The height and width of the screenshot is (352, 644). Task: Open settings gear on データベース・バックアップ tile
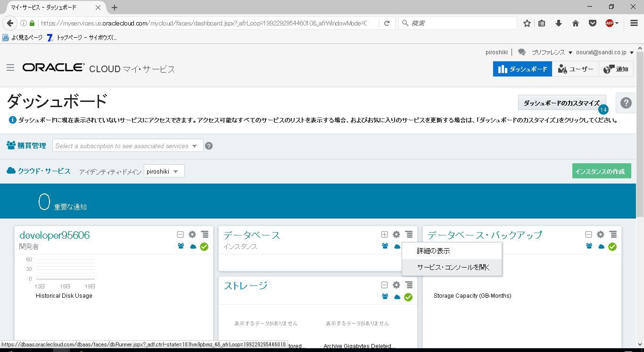pos(601,235)
